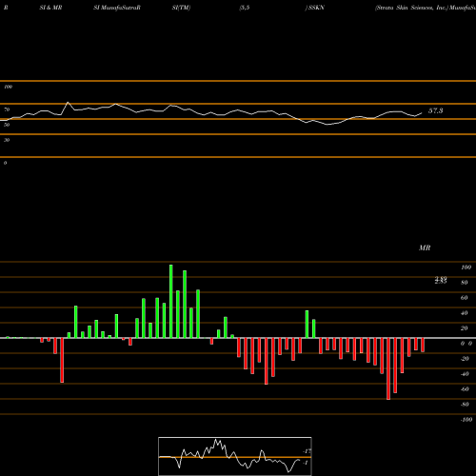
Task: Click the longest red MR histogram bar
Action: (x=388, y=368)
